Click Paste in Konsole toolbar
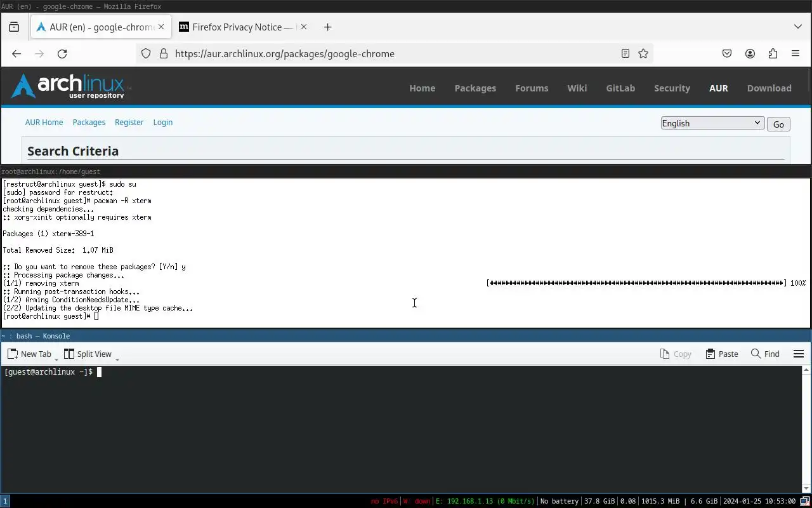The height and width of the screenshot is (508, 812). (722, 354)
